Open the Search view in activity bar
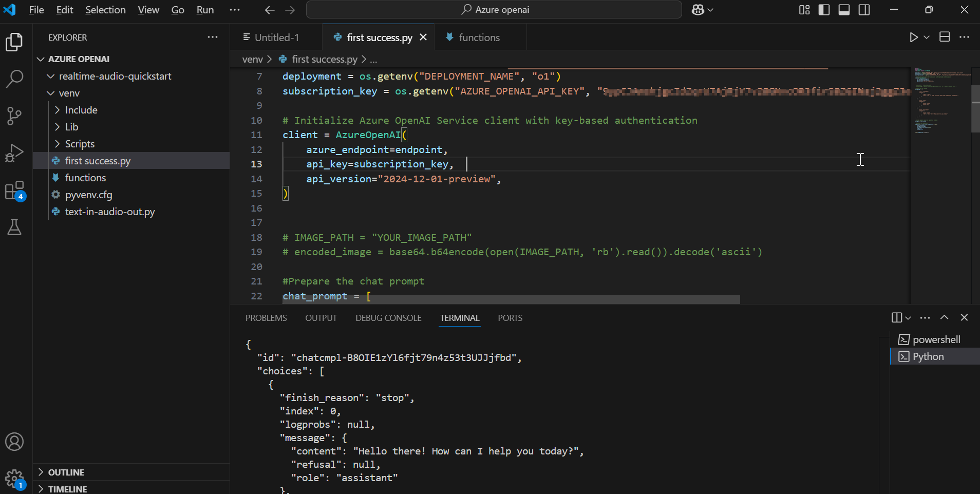The height and width of the screenshot is (494, 980). 14,79
